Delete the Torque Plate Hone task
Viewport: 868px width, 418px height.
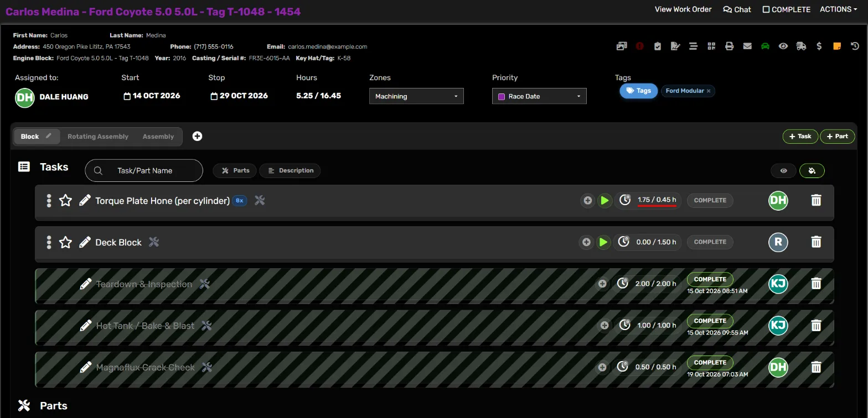816,200
